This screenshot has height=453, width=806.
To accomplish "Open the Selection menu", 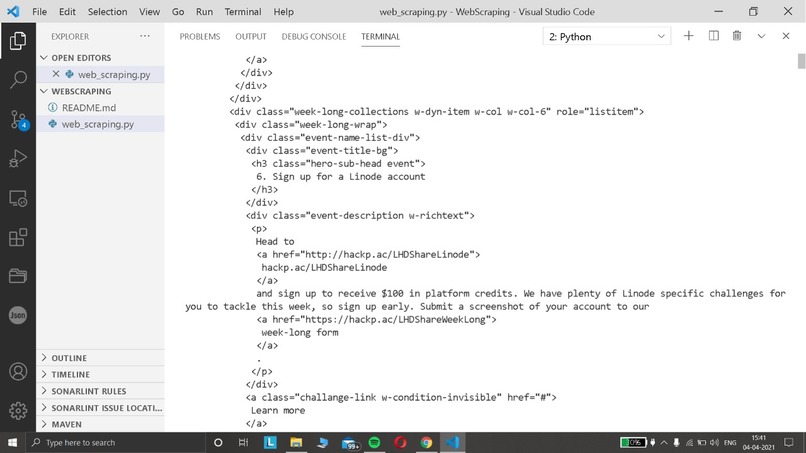I will pos(107,11).
